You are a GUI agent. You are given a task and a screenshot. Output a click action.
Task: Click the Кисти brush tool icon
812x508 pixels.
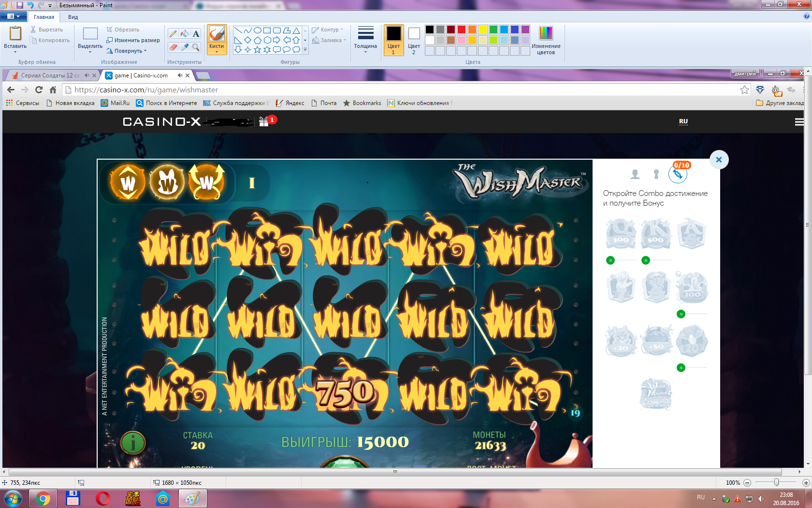coord(217,34)
